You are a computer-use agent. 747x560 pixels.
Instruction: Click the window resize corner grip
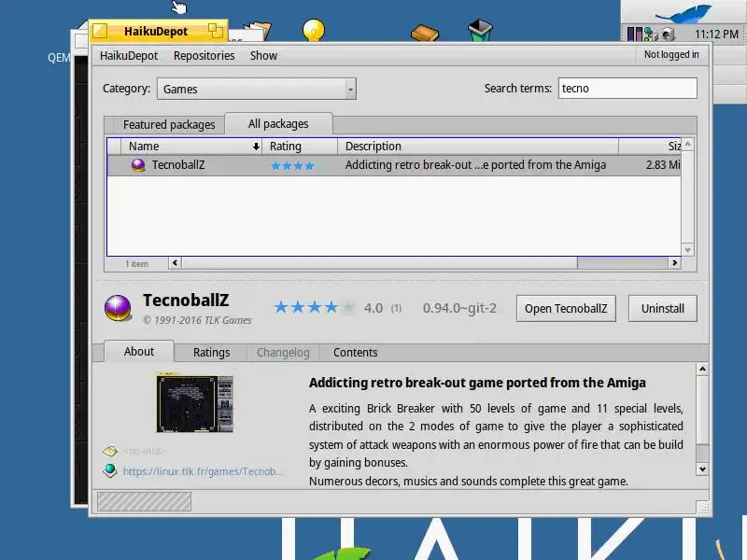[x=704, y=508]
